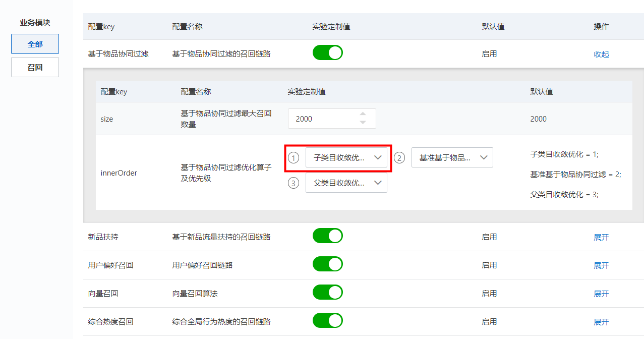Increase the size value with up arrow
This screenshot has width=644, height=339.
[x=363, y=114]
